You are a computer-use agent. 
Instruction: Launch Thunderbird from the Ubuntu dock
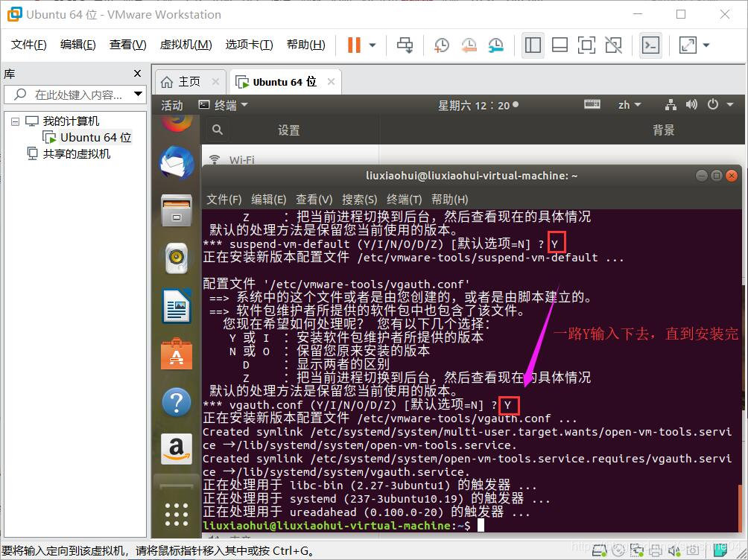point(177,162)
